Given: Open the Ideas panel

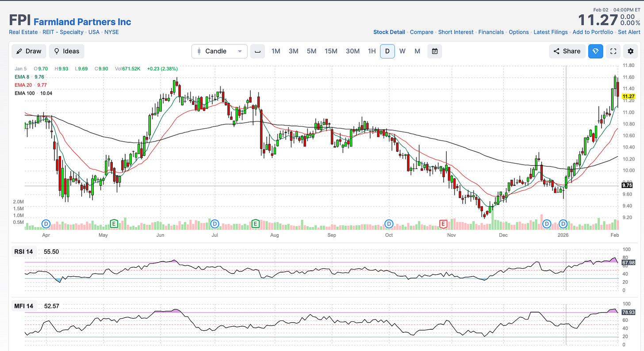Looking at the screenshot, I should [67, 51].
